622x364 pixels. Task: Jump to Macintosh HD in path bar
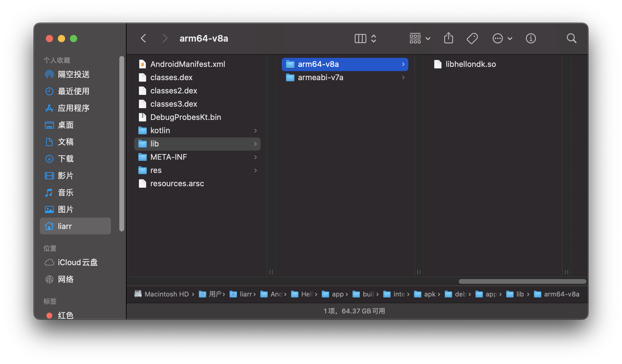tap(162, 294)
